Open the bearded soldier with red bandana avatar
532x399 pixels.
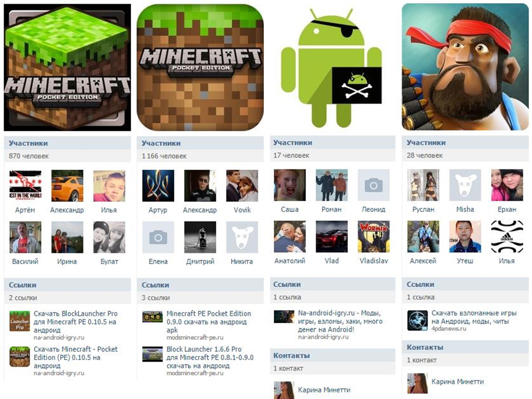(x=465, y=67)
